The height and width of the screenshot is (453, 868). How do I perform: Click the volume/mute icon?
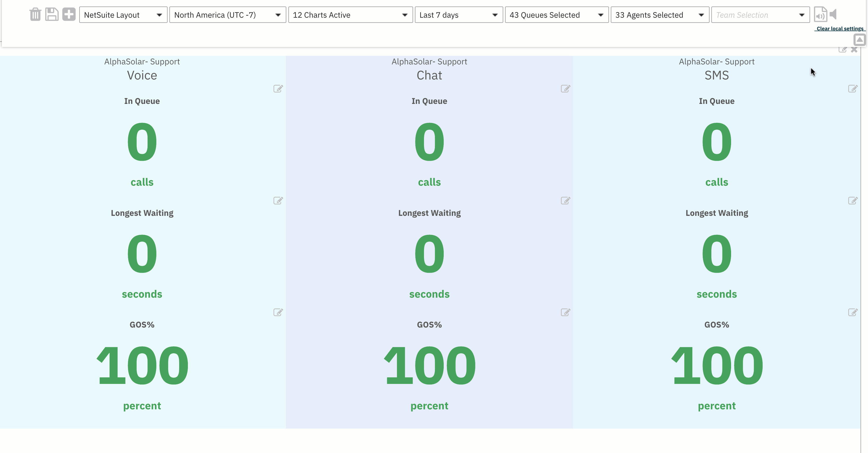click(x=833, y=14)
